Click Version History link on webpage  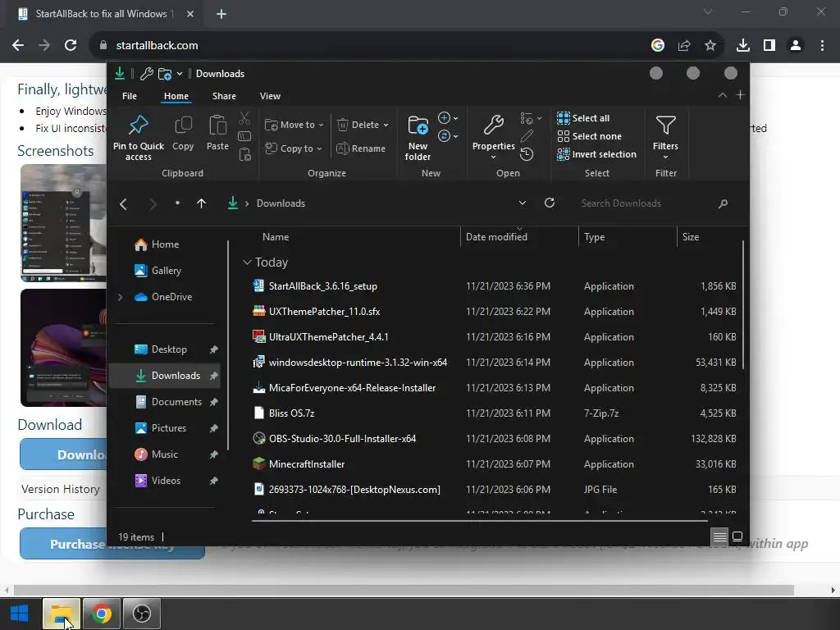(x=61, y=489)
